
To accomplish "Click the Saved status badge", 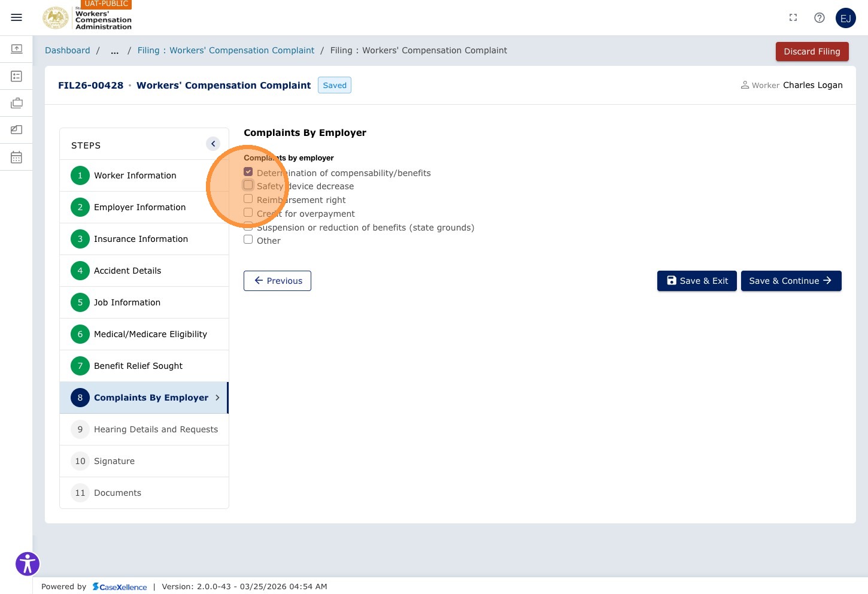I will 335,85.
